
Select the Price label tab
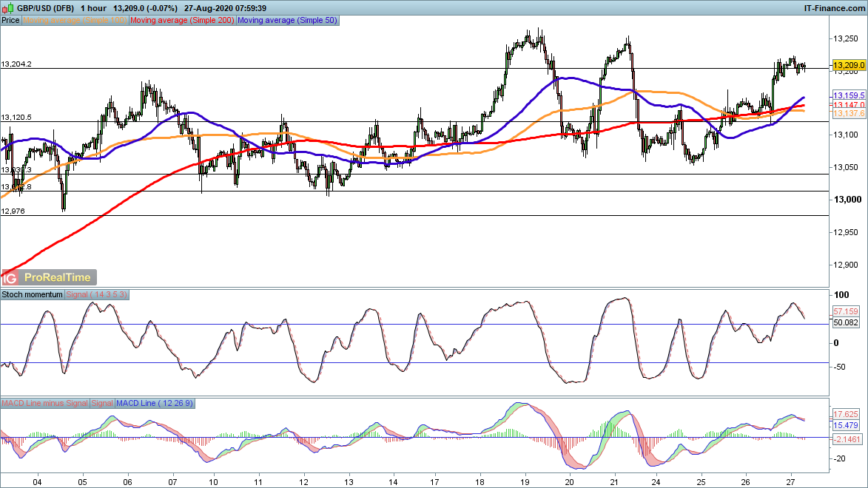click(x=10, y=21)
